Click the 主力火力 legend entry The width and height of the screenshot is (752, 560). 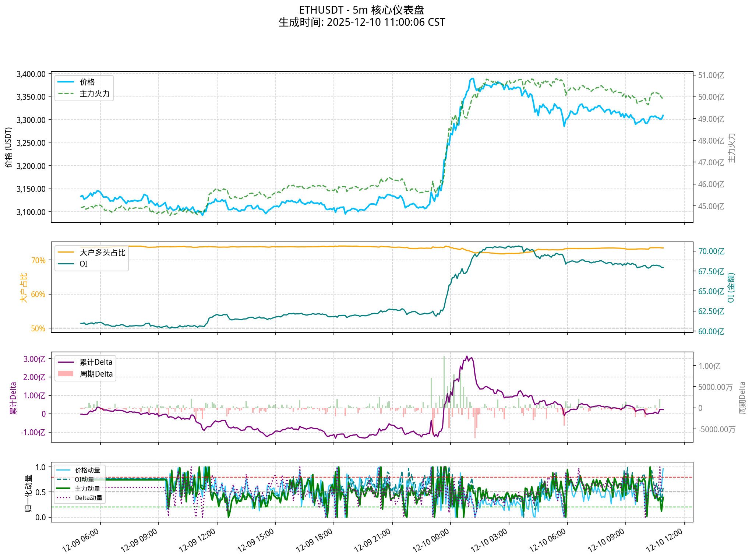95,94
